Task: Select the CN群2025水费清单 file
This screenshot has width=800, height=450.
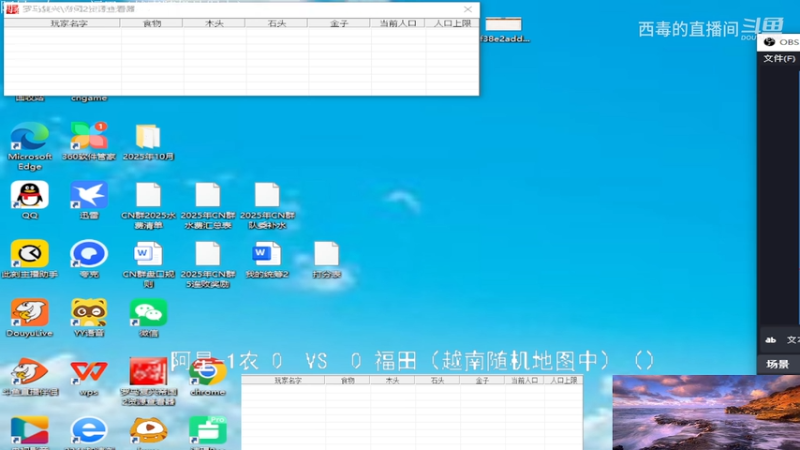Action: [148, 206]
